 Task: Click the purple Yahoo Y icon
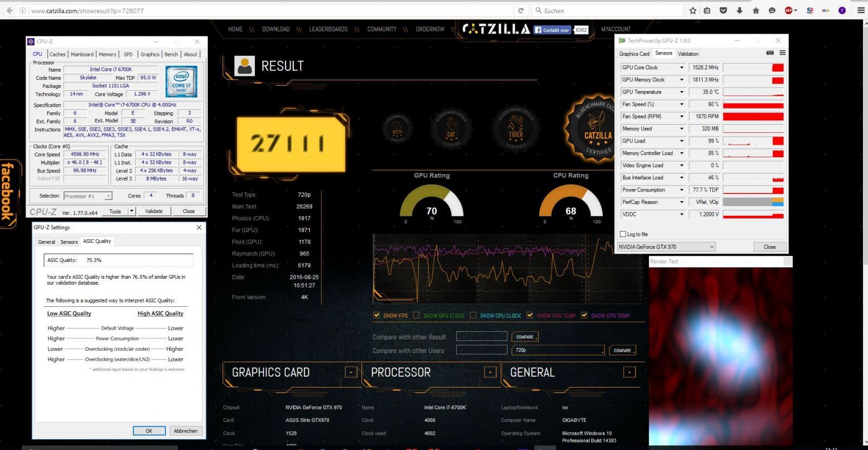pos(842,10)
